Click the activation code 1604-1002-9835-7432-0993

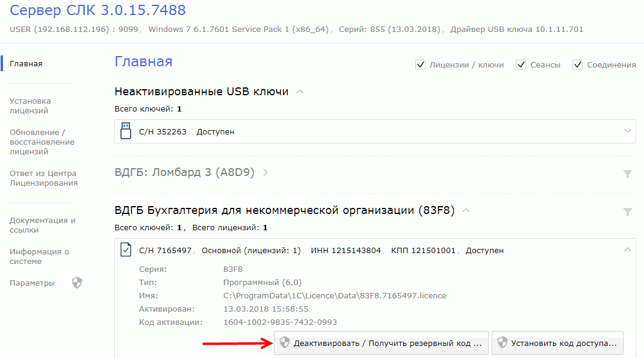click(280, 322)
